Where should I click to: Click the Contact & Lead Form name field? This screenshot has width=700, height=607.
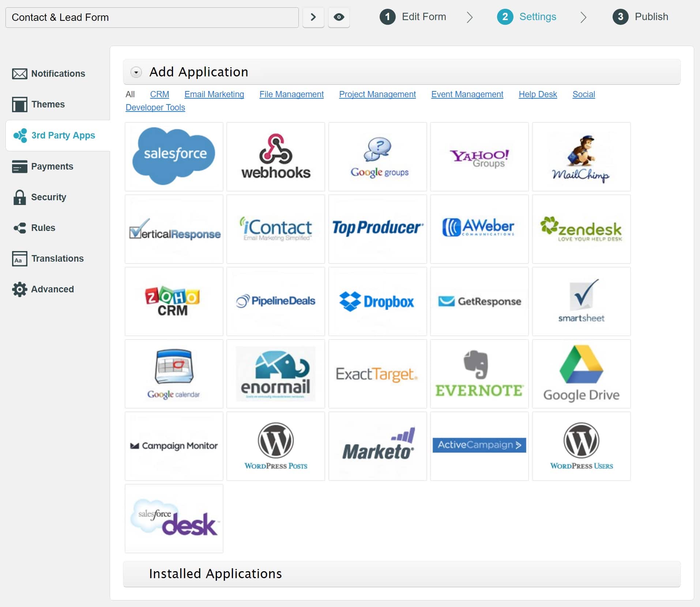tap(152, 17)
